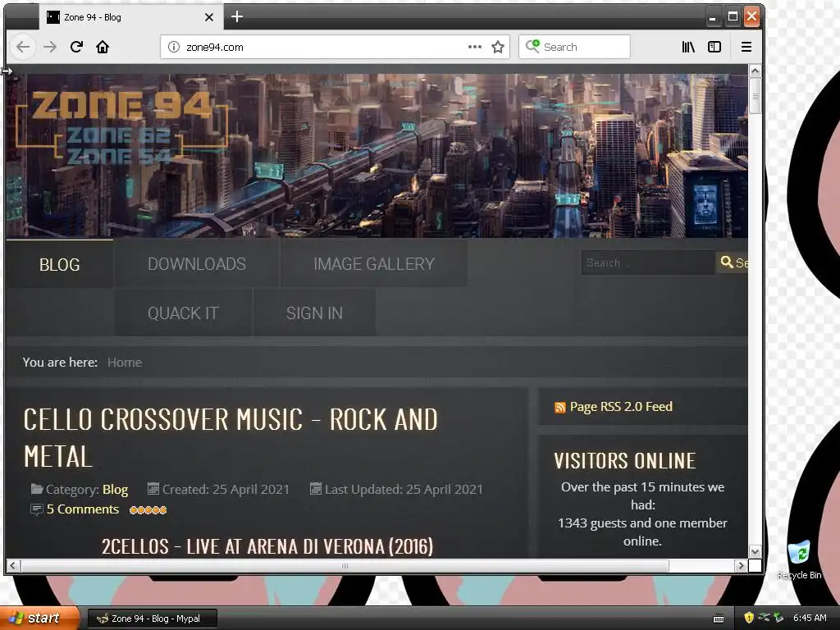The height and width of the screenshot is (630, 840).
Task: Click the horizontal scrollbar left arrow
Action: coord(13,565)
